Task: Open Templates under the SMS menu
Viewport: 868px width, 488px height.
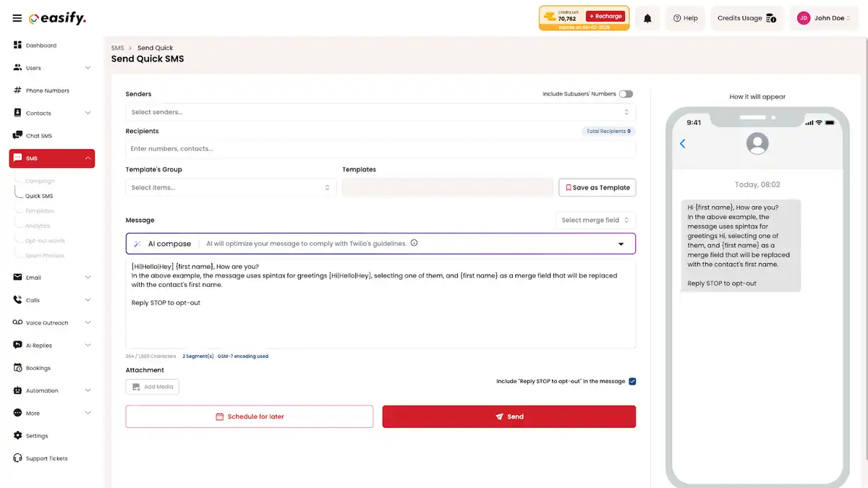Action: pos(41,210)
